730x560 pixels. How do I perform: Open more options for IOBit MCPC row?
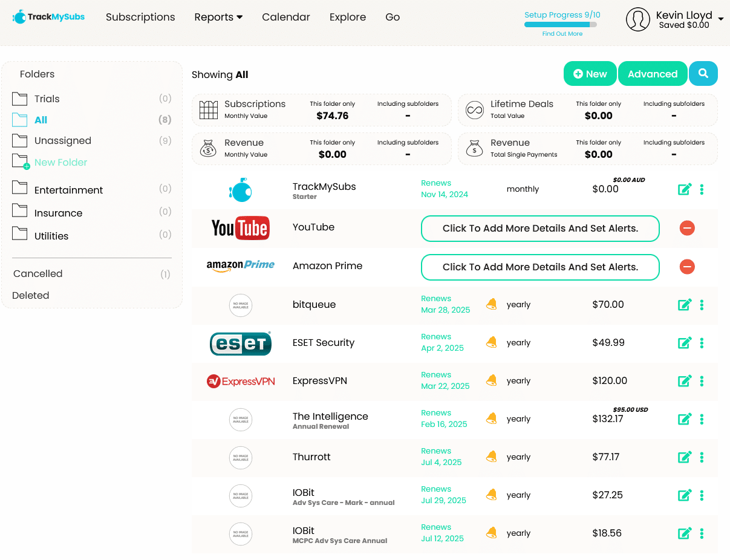702,533
